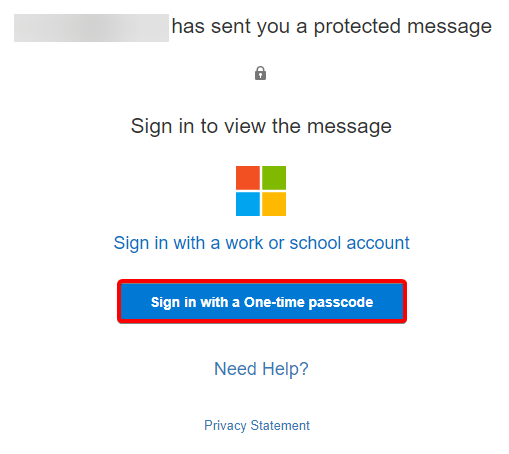Click the gray padlock icon
Screen dimensions: 509x454
pyautogui.click(x=260, y=73)
